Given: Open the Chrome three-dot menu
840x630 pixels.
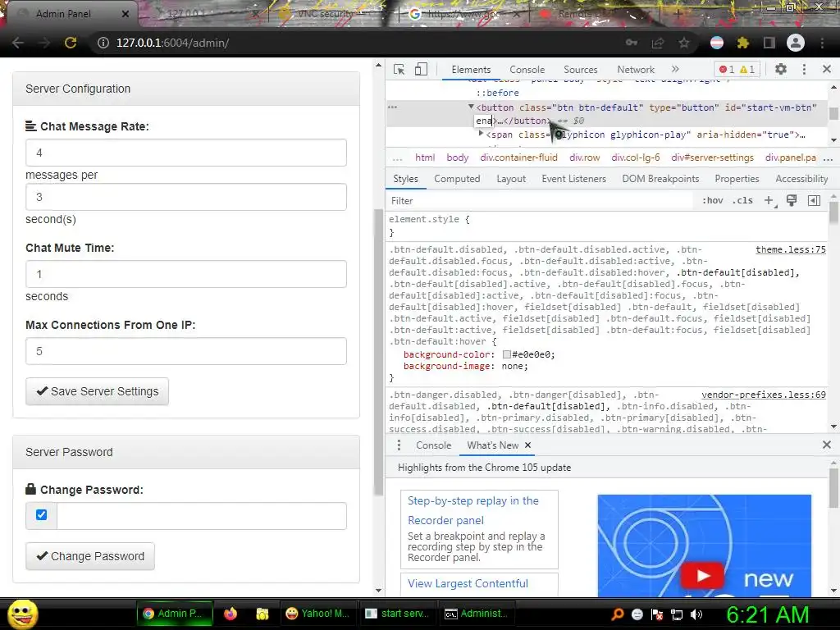Looking at the screenshot, I should 822,43.
